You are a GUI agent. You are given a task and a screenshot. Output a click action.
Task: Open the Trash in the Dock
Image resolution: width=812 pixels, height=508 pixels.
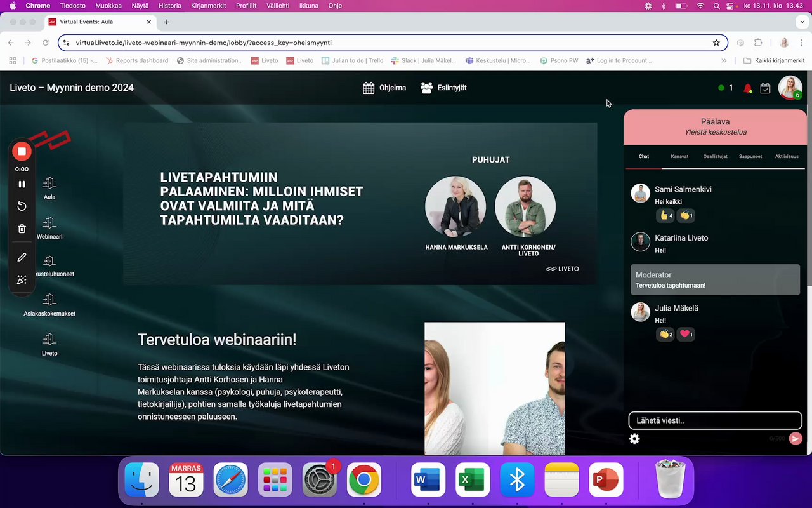coord(671,479)
